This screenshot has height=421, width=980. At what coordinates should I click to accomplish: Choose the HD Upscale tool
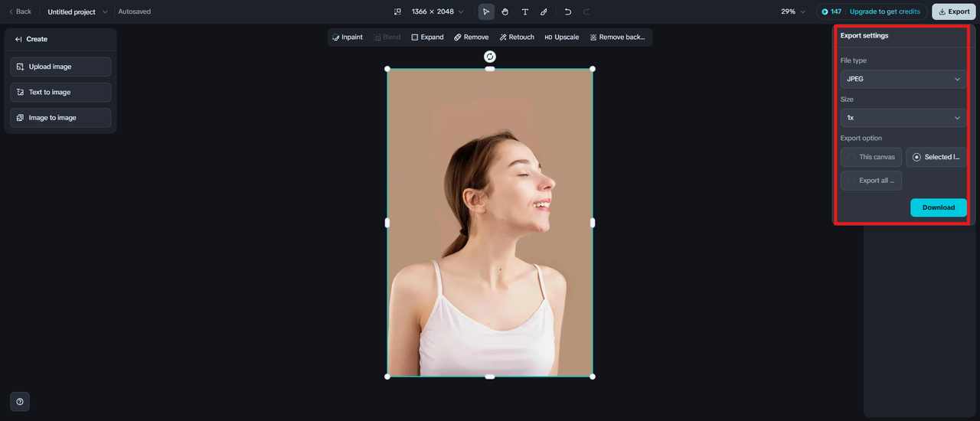point(562,37)
